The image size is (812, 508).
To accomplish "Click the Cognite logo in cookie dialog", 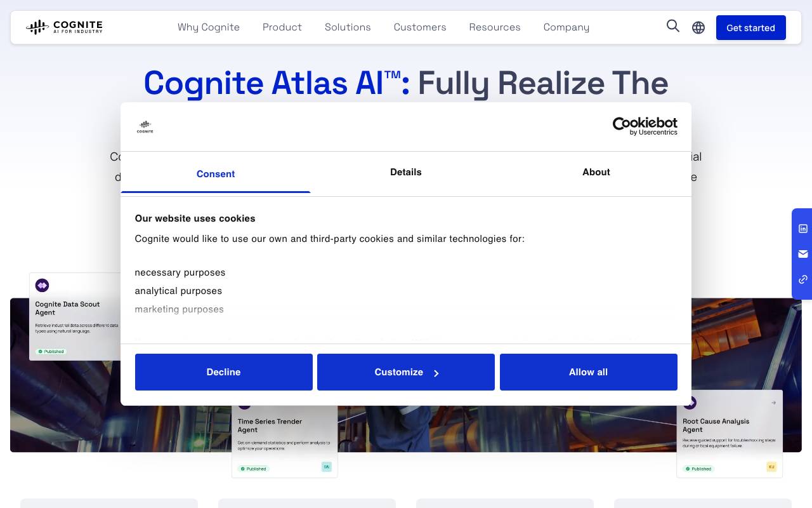I will [x=145, y=127].
